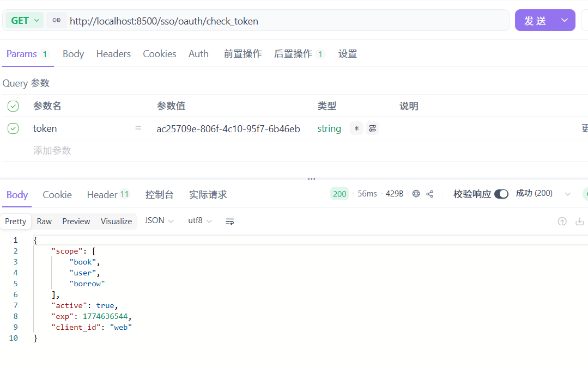Select the response Body tab

tap(17, 195)
